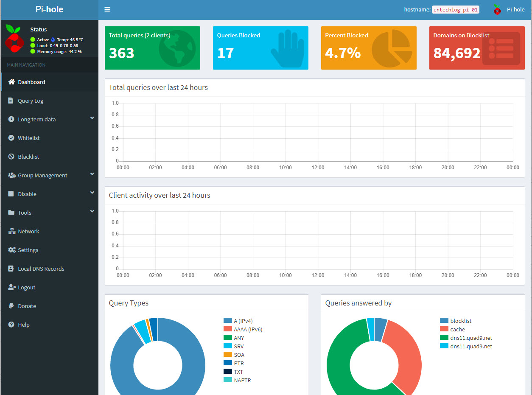
Task: Click the Network icon in sidebar
Action: 11,231
